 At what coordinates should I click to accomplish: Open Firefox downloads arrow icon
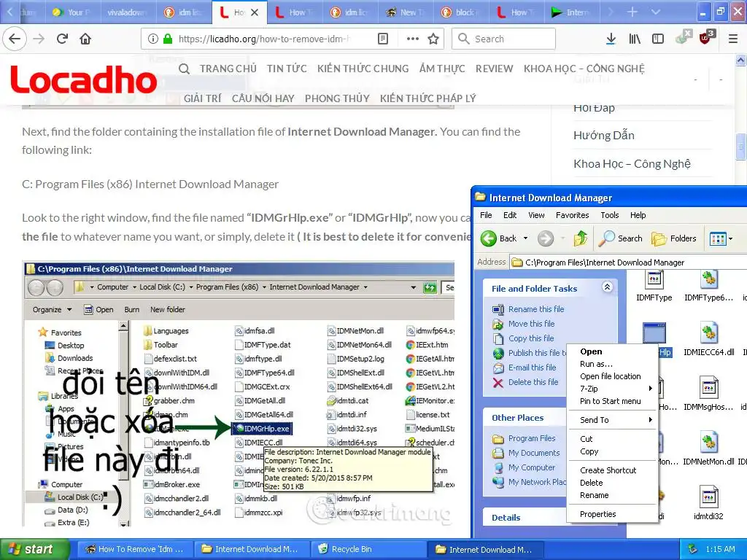[x=611, y=39]
